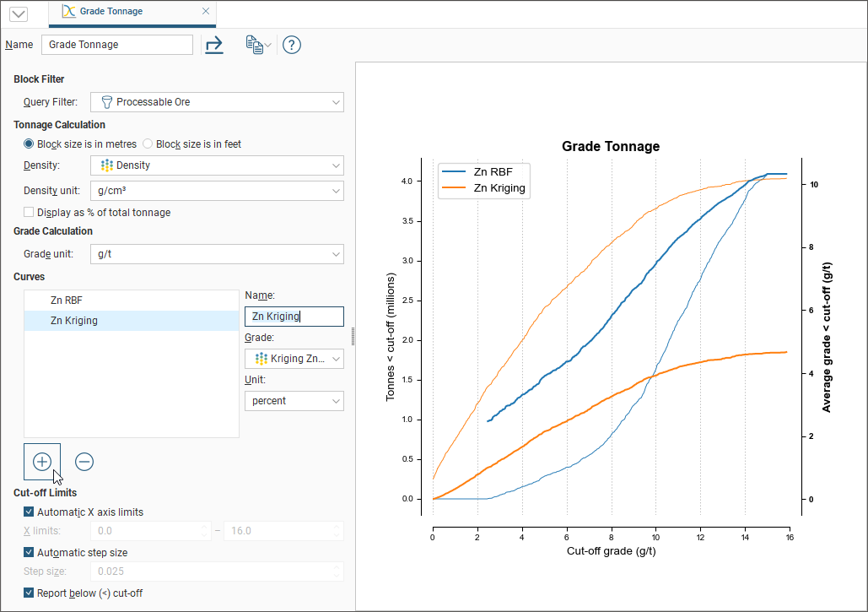Click the add curve plus button

tap(42, 461)
